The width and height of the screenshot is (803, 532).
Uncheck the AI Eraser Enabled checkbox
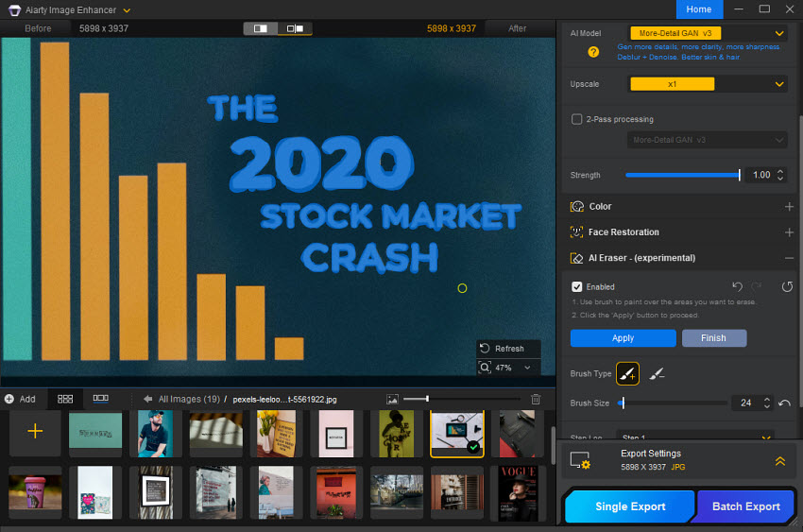[576, 286]
